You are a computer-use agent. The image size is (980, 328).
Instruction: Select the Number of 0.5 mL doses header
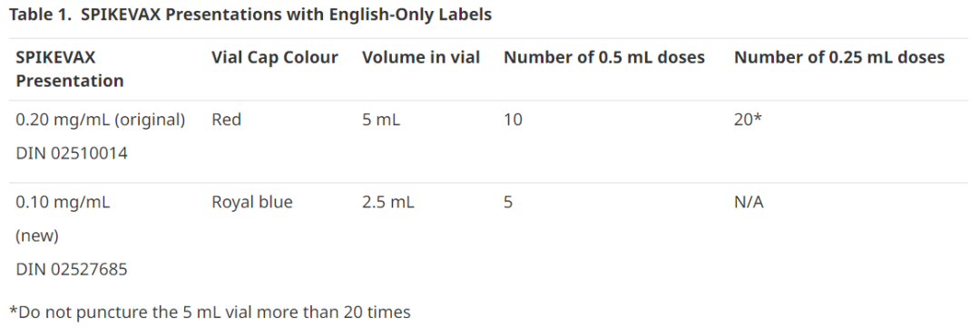604,58
